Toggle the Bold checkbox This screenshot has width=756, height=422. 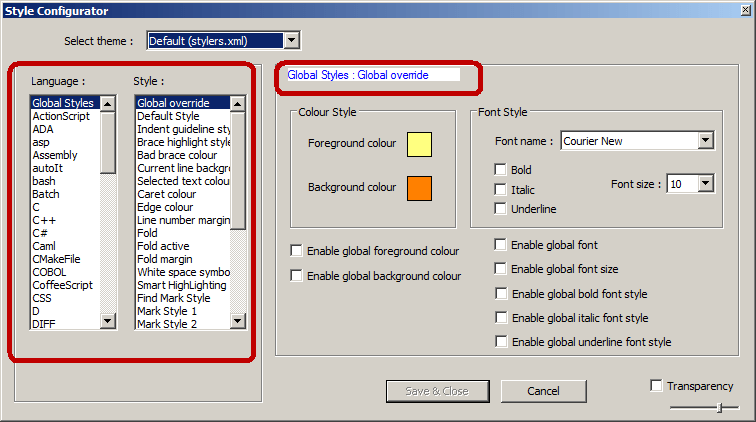pyautogui.click(x=500, y=169)
